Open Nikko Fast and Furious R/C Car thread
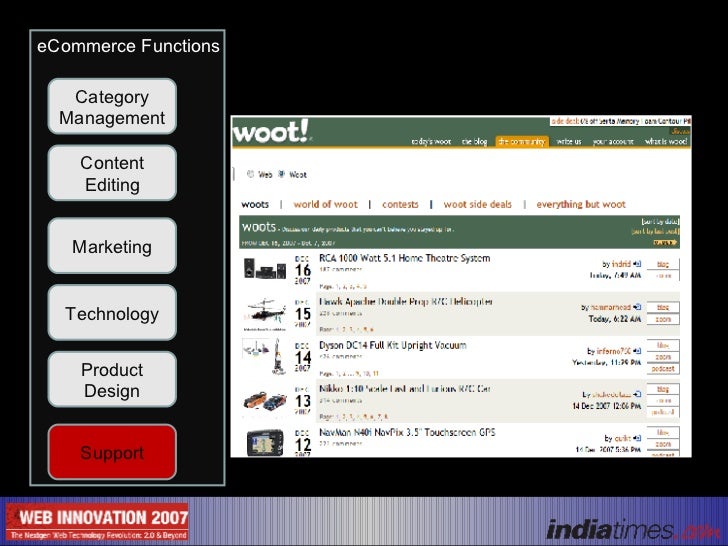The height and width of the screenshot is (546, 728). click(404, 389)
